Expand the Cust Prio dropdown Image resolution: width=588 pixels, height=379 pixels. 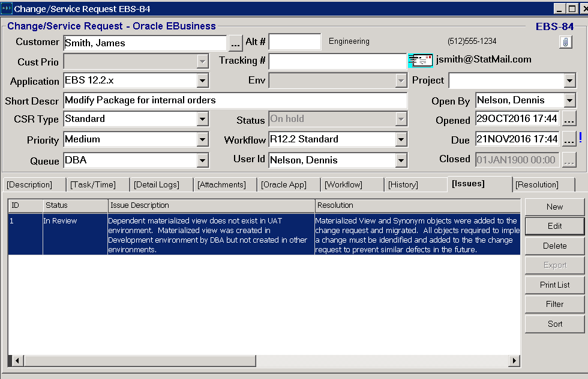202,61
